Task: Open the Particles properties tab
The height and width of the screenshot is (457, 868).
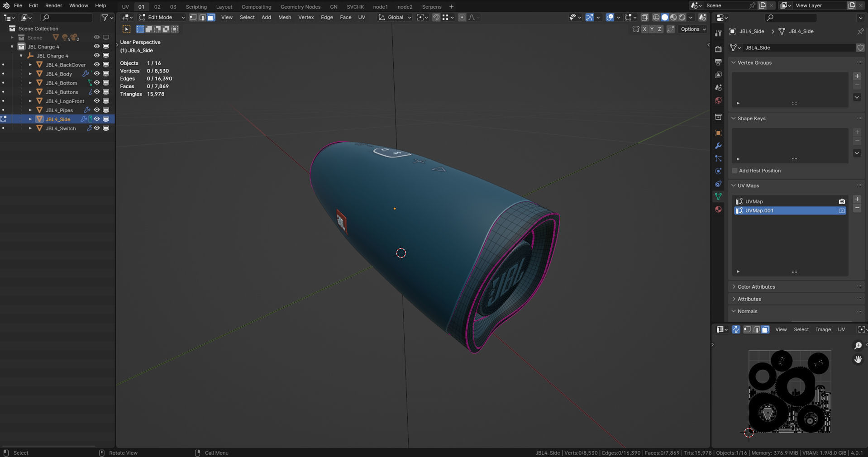Action: (718, 158)
